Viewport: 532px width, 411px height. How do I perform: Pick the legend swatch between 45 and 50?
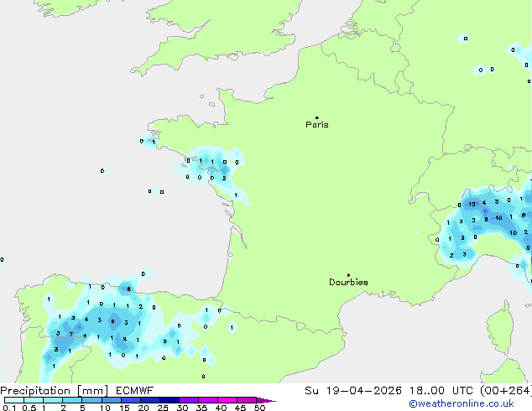247,400
